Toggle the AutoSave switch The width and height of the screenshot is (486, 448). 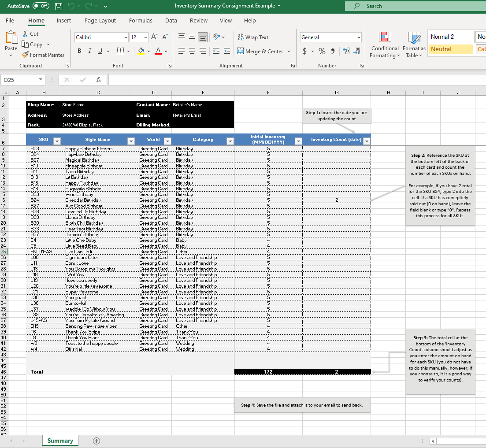click(x=41, y=6)
